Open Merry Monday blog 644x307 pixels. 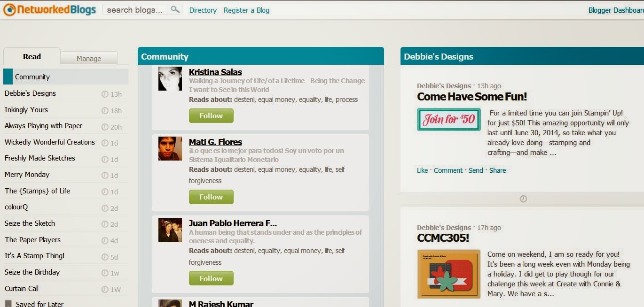[27, 174]
